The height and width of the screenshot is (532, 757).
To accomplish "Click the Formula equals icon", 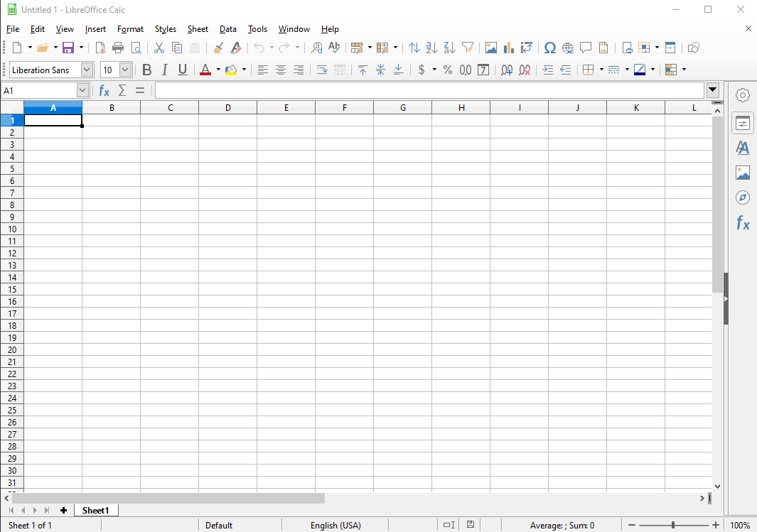I will pyautogui.click(x=140, y=90).
